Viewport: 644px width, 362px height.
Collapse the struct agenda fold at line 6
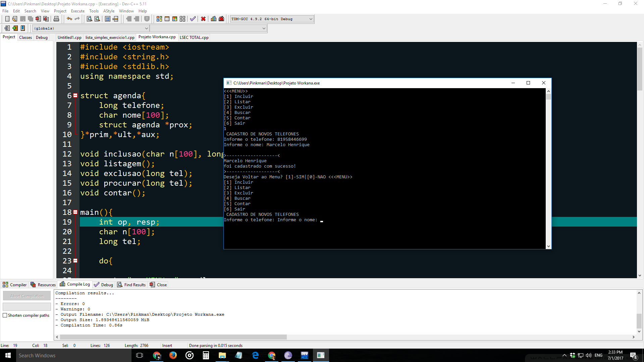tap(75, 96)
